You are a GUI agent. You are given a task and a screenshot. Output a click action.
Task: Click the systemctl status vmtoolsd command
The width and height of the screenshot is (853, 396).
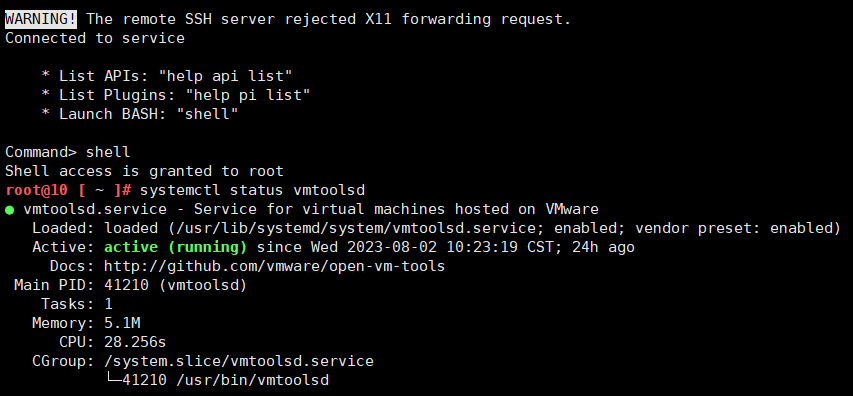[252, 190]
